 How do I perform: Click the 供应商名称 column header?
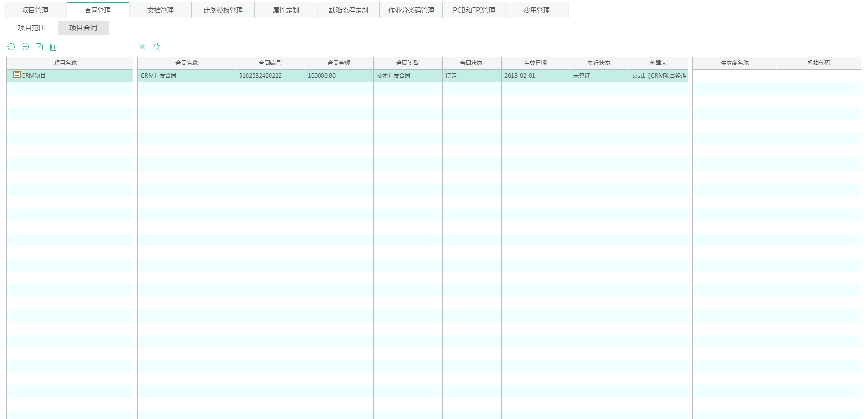click(x=734, y=63)
